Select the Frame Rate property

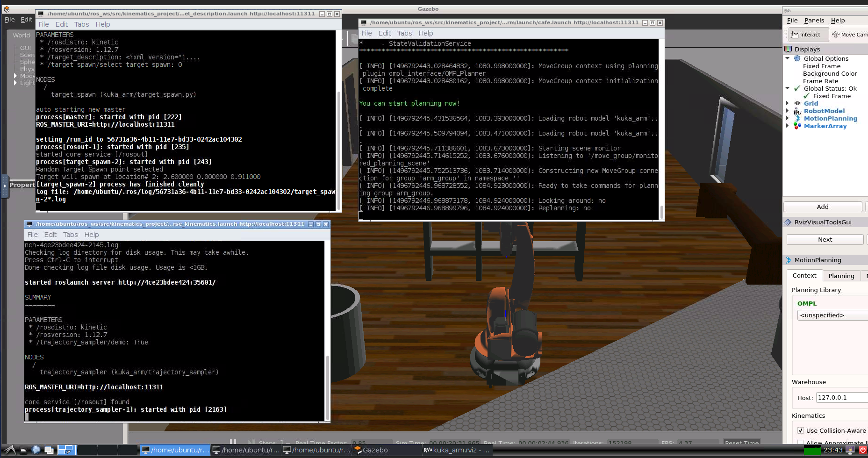(x=820, y=81)
